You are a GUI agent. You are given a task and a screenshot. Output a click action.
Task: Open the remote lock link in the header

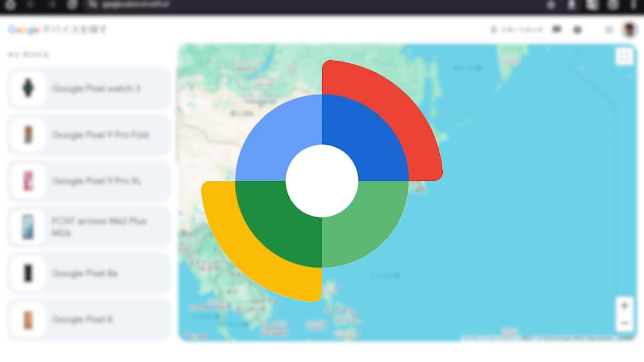point(517,30)
